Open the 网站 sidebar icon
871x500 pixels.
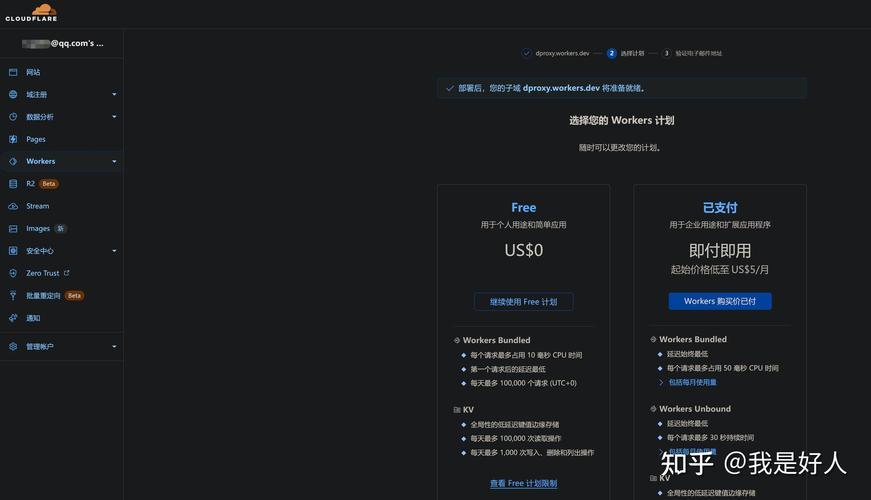point(13,72)
